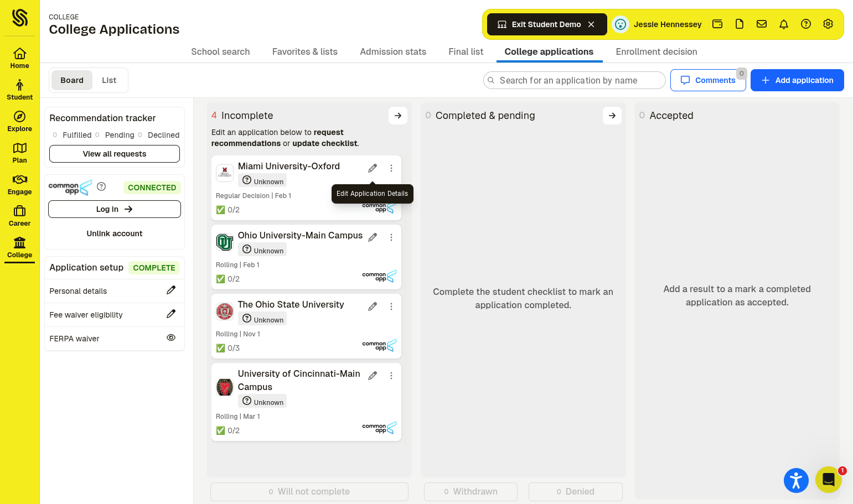Open the Final list tab
Screen dimensions: 853x504
466,51
